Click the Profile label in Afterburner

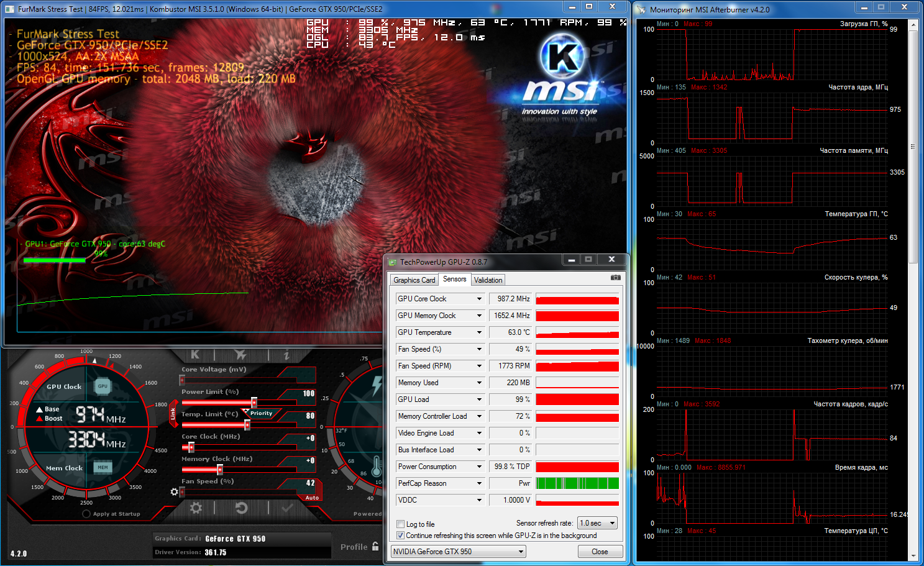(354, 547)
